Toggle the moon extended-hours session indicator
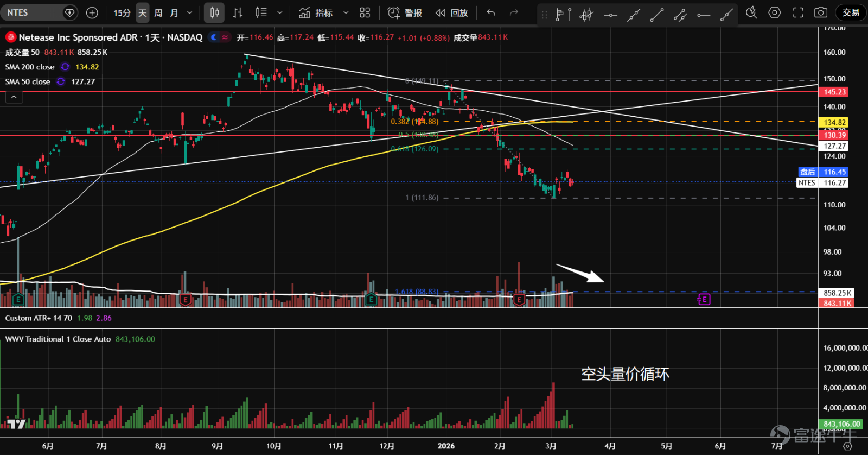 pos(214,37)
